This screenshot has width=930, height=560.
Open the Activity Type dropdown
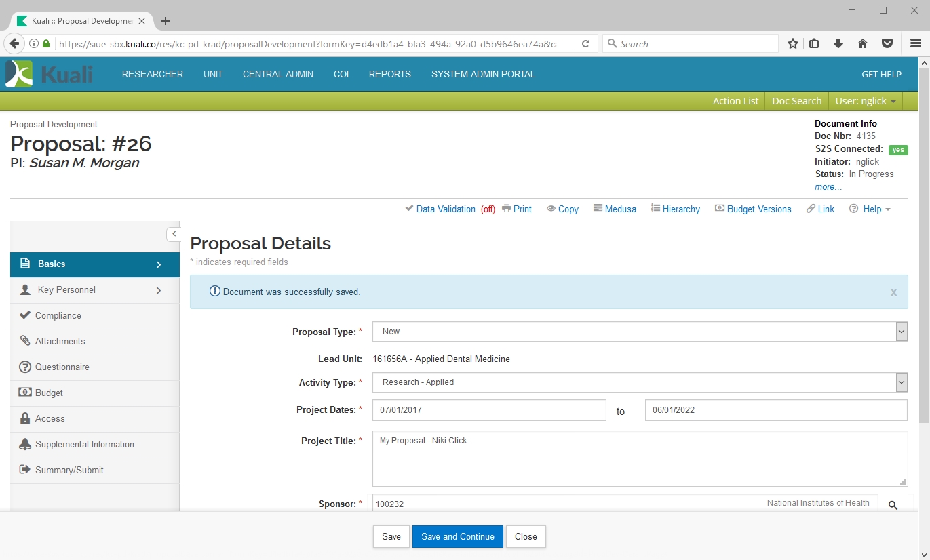pyautogui.click(x=639, y=382)
